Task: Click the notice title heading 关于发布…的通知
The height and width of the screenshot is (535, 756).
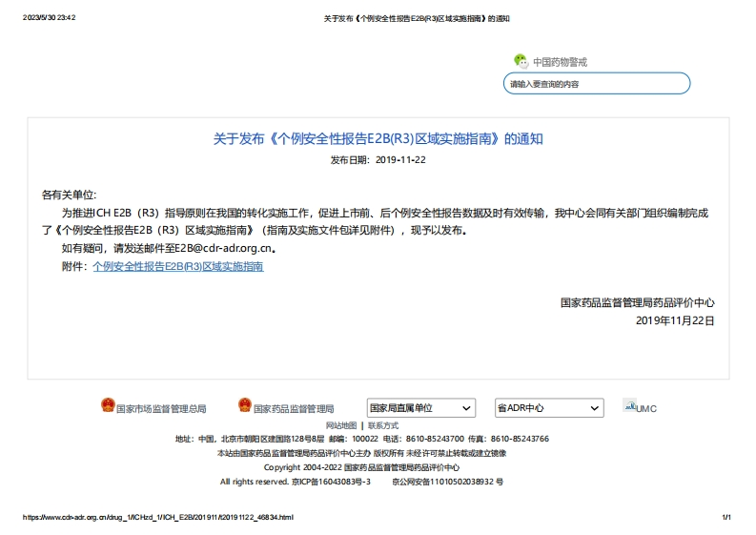Action: (x=378, y=139)
